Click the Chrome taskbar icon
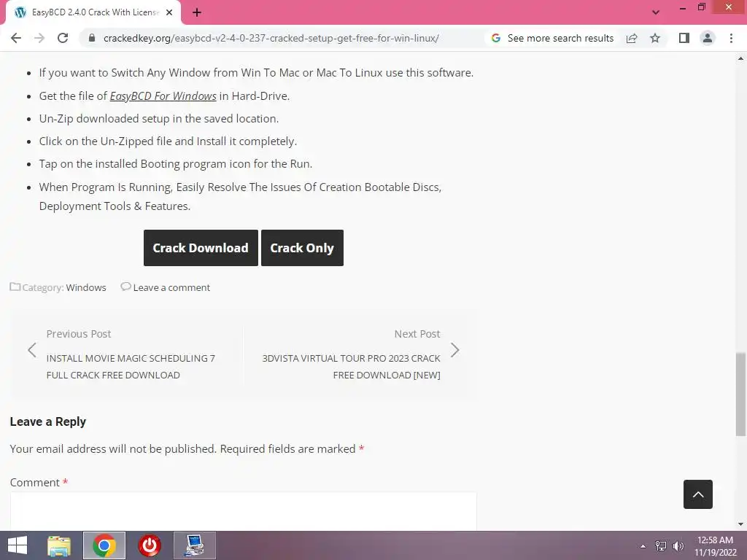 (x=104, y=545)
